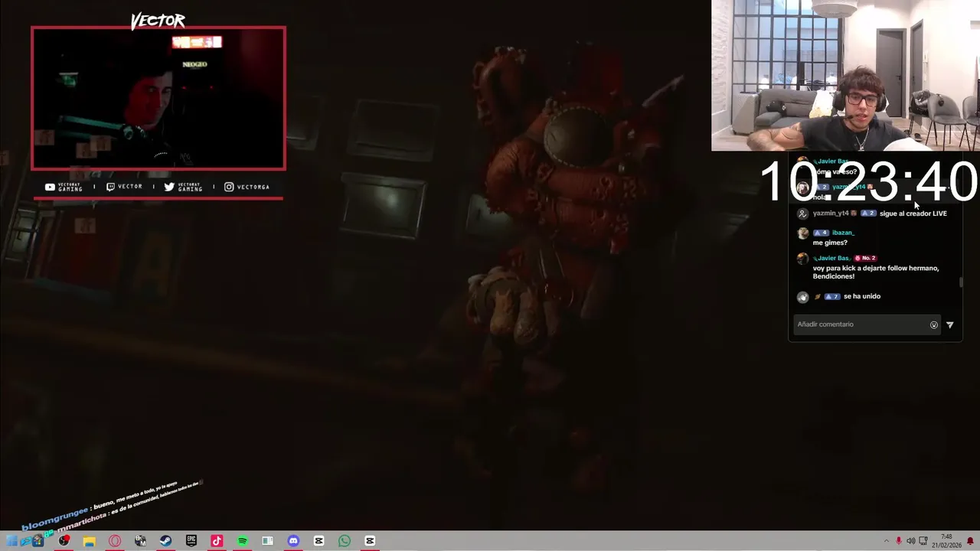The image size is (980, 551).
Task: Open Steam from the taskbar
Action: (x=165, y=541)
